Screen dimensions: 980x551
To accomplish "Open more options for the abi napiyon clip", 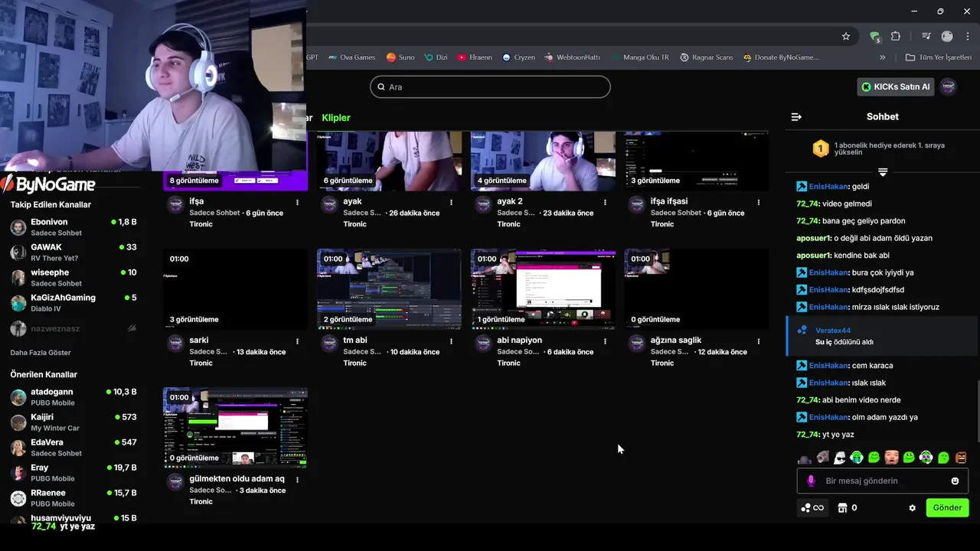I will point(605,341).
